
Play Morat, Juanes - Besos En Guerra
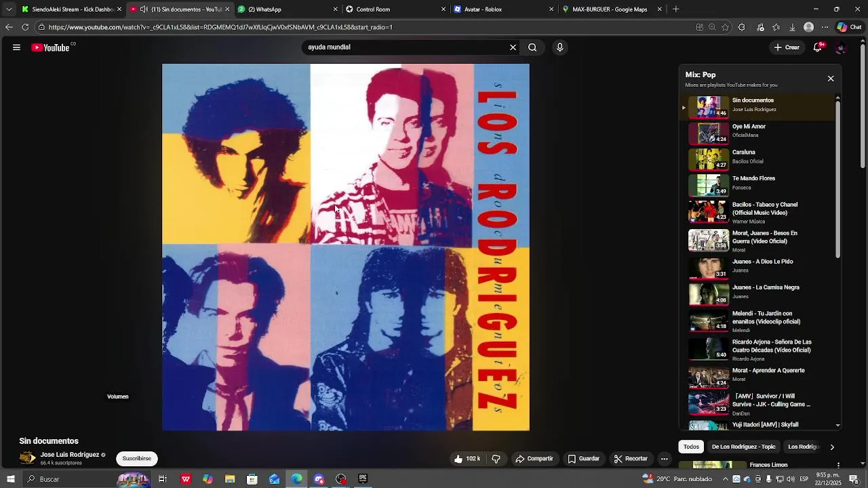pyautogui.click(x=758, y=241)
